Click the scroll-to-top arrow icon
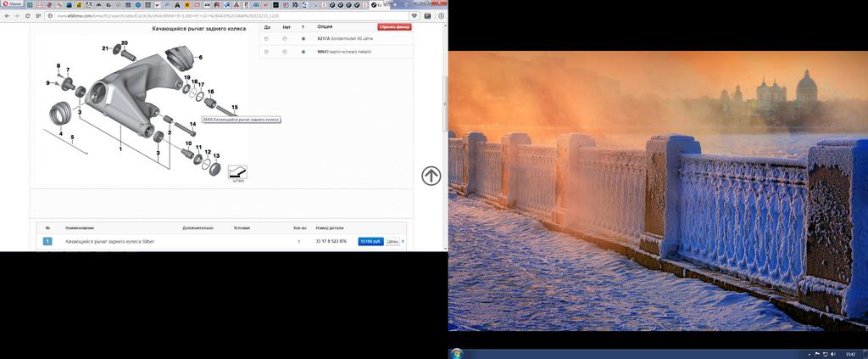868x359 pixels. click(x=431, y=176)
